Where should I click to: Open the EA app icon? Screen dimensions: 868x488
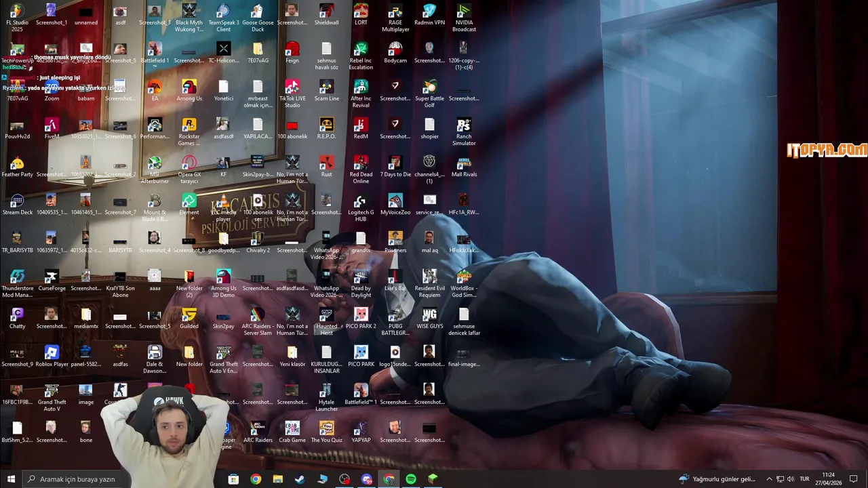pyautogui.click(x=155, y=91)
